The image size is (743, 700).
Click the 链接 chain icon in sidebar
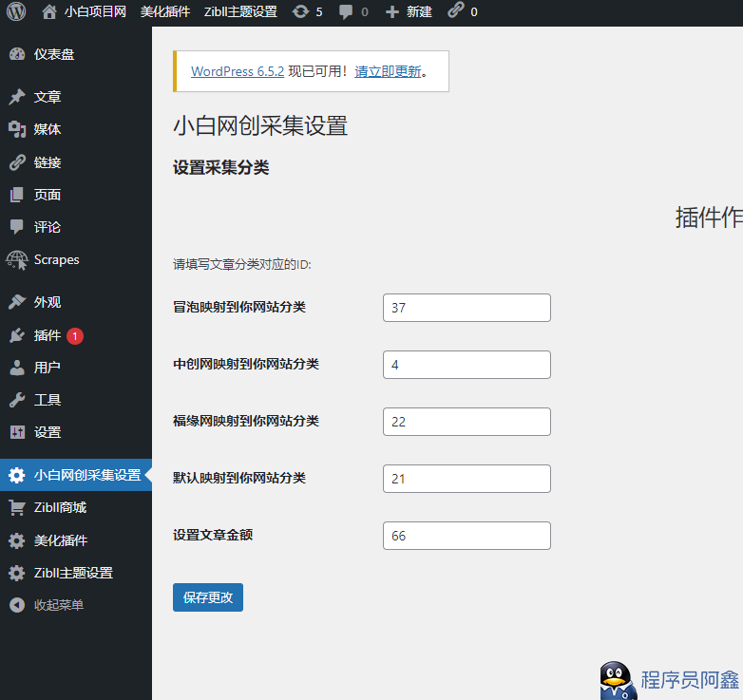[17, 162]
